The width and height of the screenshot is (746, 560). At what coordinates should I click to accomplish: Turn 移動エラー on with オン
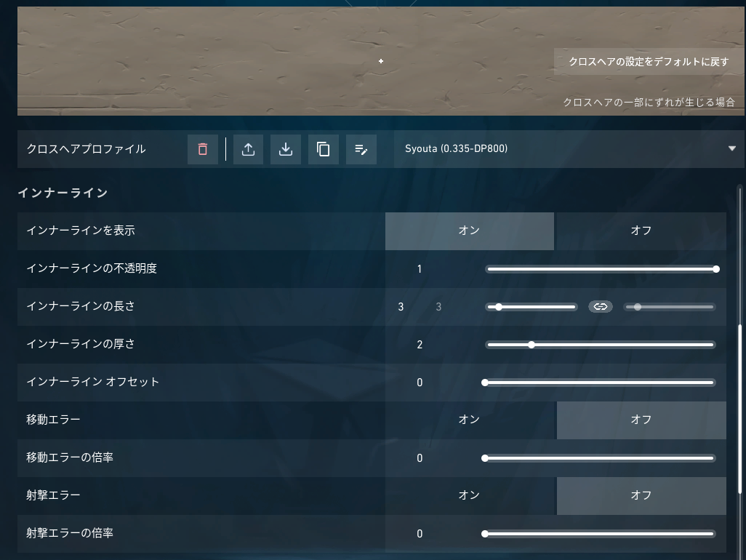point(470,420)
